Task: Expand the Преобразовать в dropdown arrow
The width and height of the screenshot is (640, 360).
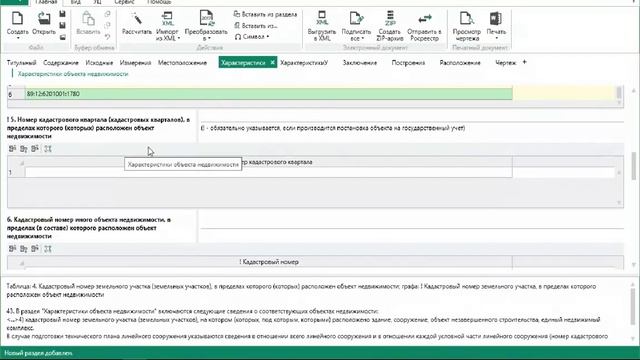Action: point(209,38)
